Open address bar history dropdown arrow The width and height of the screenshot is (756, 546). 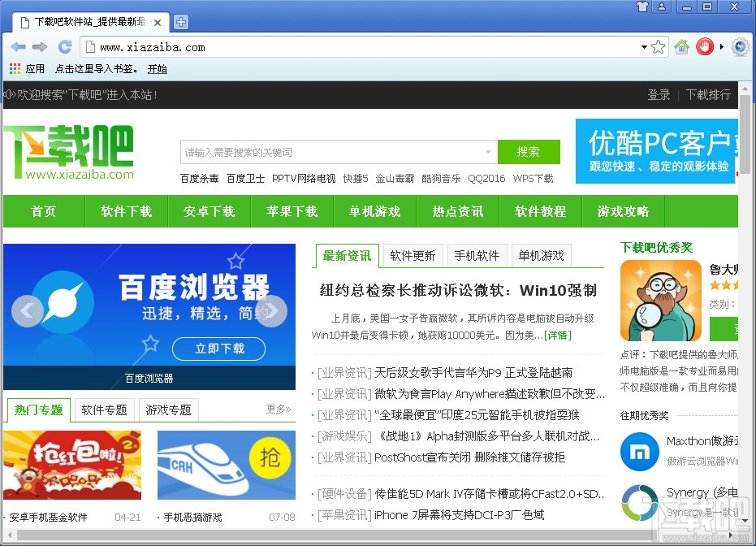[x=644, y=47]
